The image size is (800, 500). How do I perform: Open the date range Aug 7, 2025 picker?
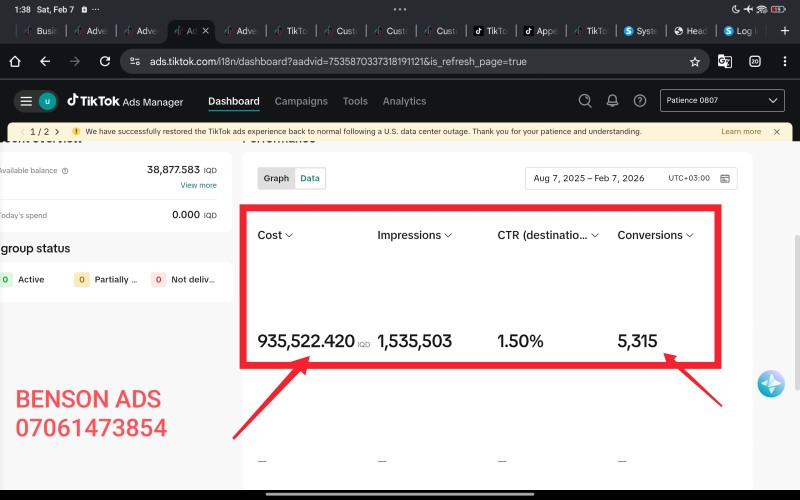point(631,179)
